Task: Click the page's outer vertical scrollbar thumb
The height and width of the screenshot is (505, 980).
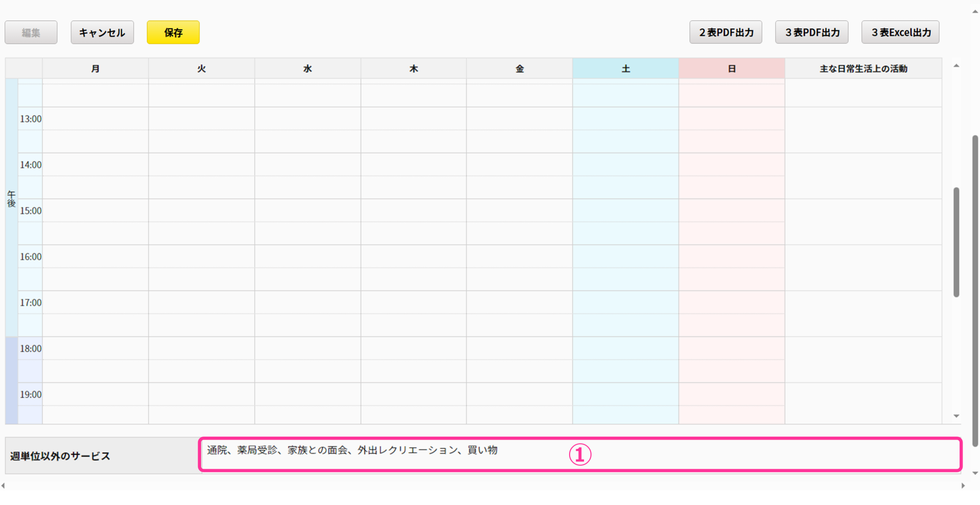Action: [x=975, y=291]
